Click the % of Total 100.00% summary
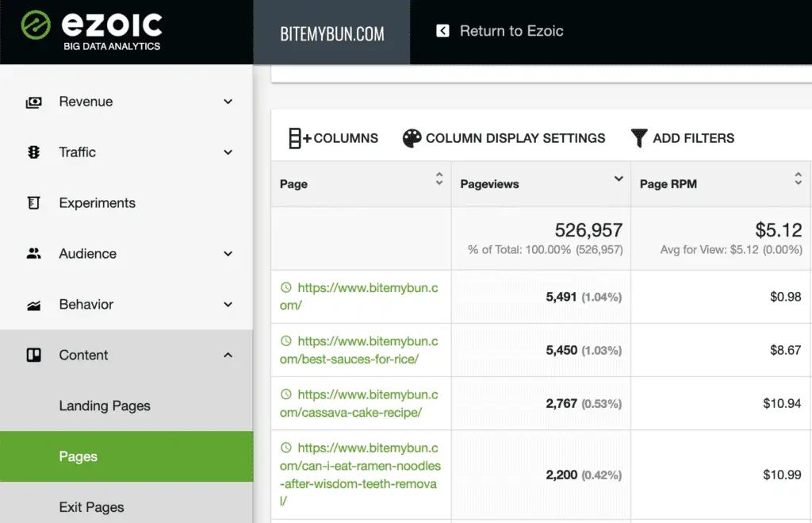Screen dimensions: 812x523 546,250
